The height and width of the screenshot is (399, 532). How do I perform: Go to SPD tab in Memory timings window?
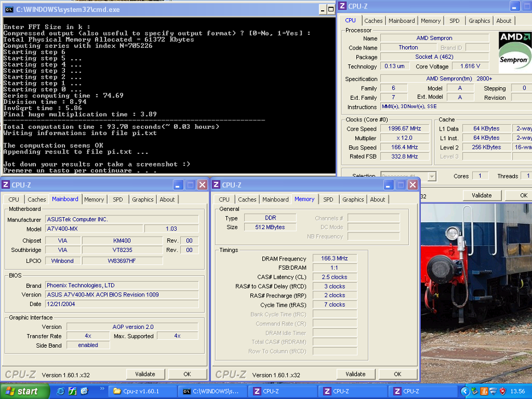(x=328, y=199)
